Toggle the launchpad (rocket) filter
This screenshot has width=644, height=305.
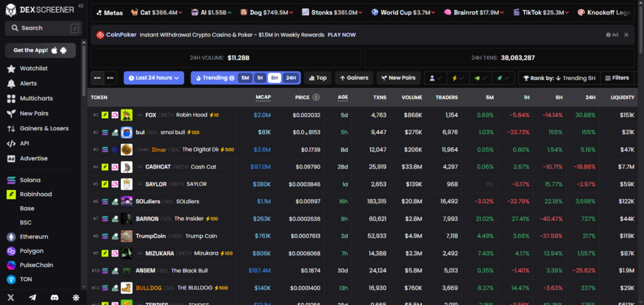coord(503,78)
